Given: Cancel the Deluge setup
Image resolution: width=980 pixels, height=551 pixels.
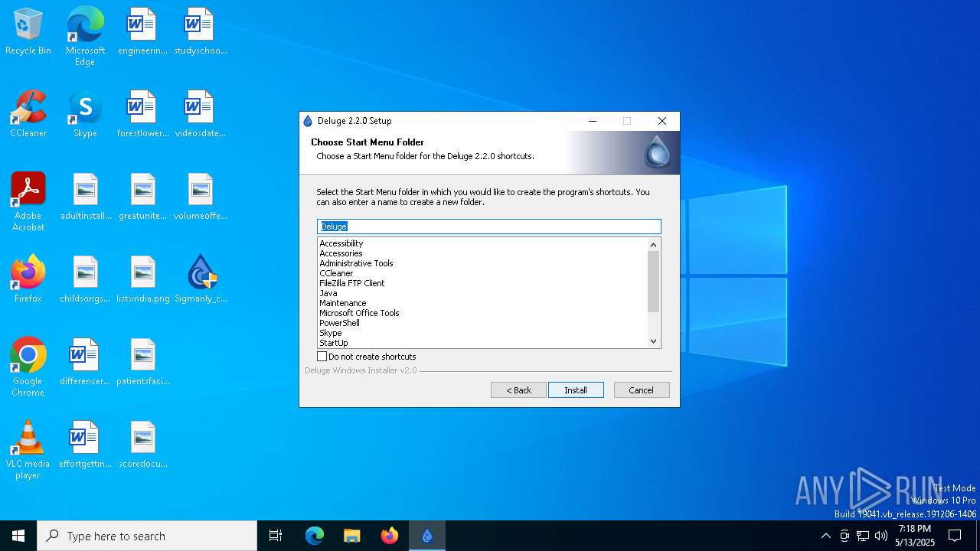Looking at the screenshot, I should 642,390.
